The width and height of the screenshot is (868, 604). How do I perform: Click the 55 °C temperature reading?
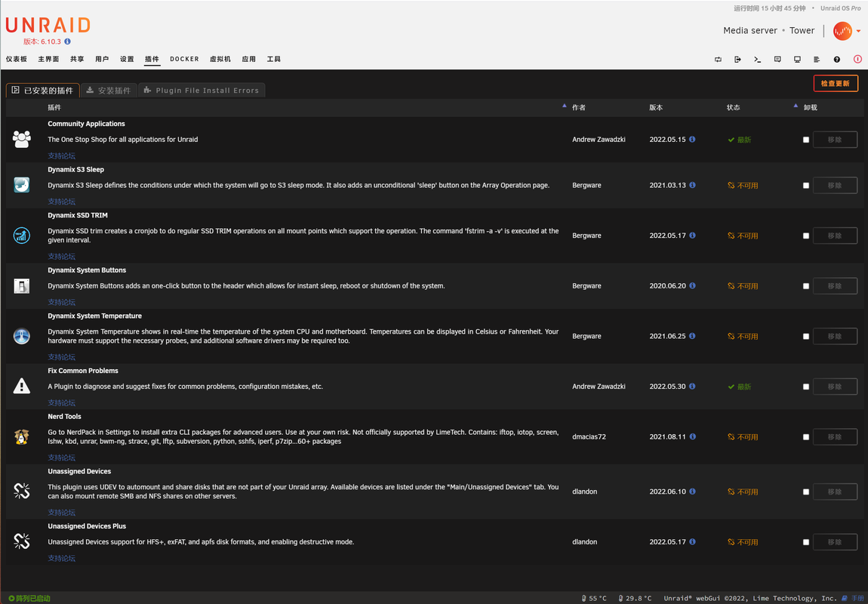click(594, 599)
